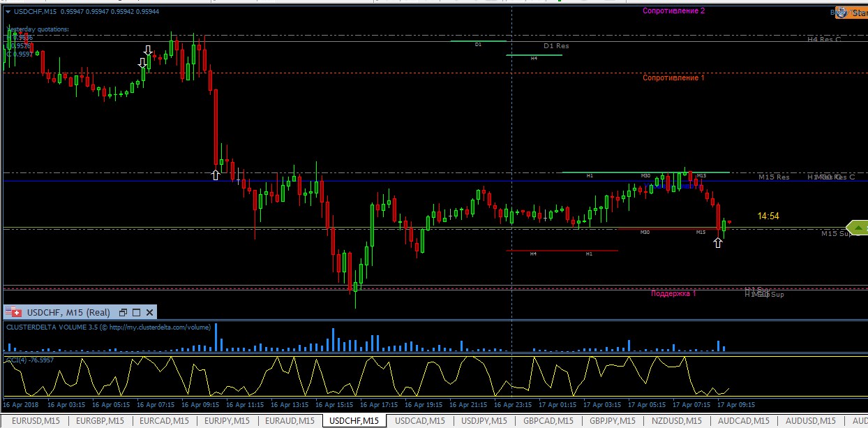Select the 'Сопротивление 2' level label

[x=673, y=10]
